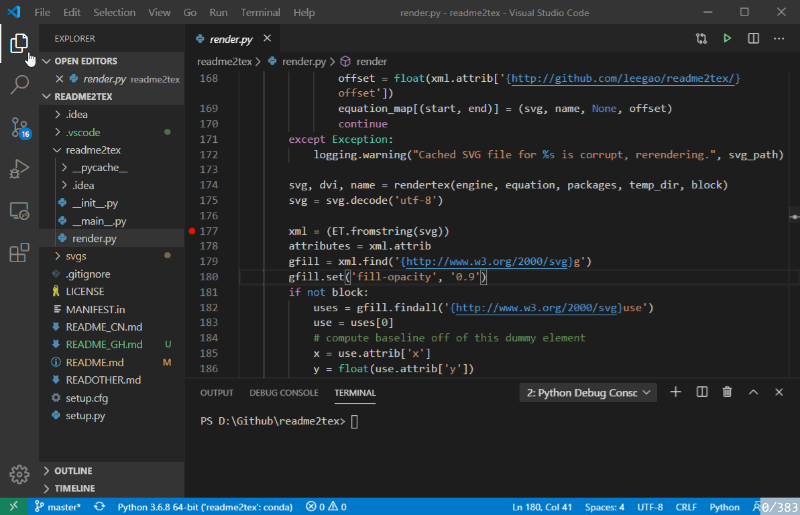Synchronize changes via the sync icon

99,507
